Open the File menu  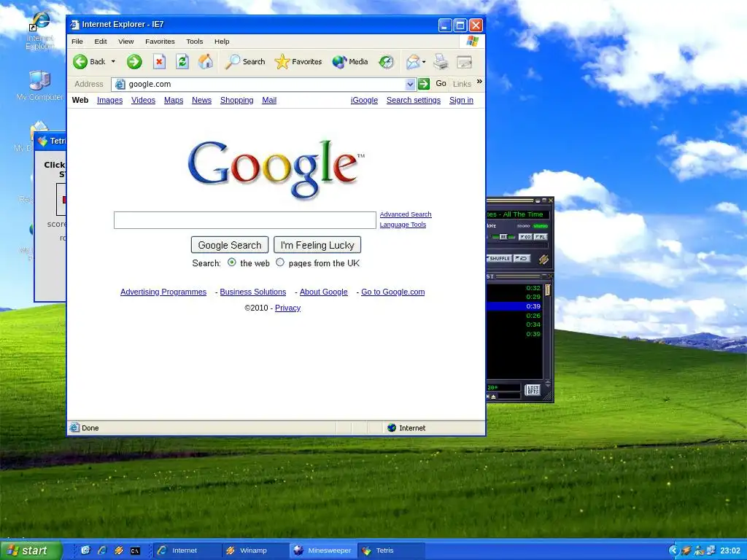click(77, 42)
